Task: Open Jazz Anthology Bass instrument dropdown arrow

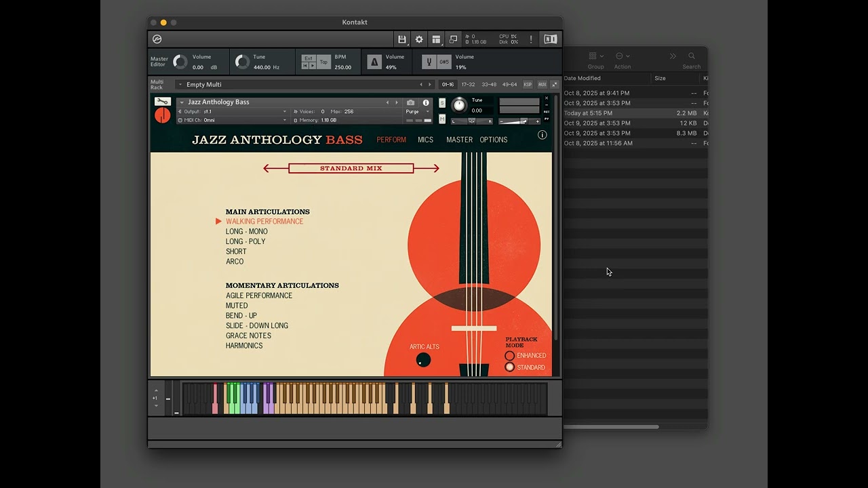Action: (x=182, y=102)
